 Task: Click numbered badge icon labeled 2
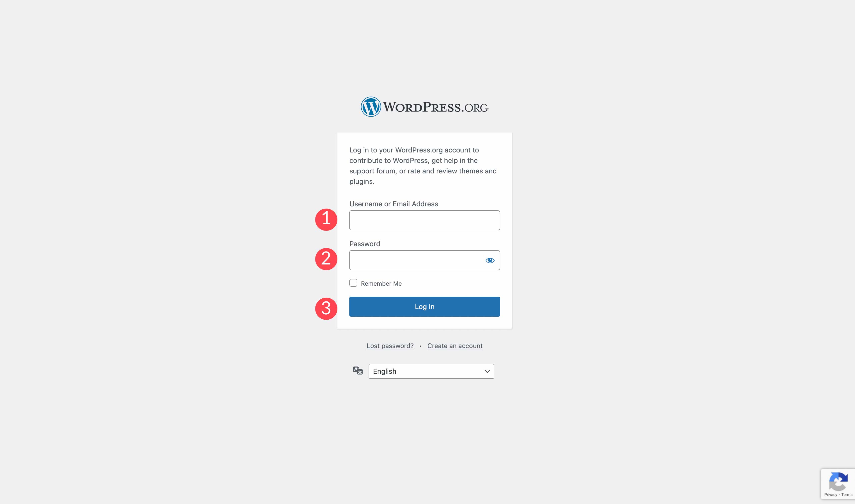pos(326,258)
